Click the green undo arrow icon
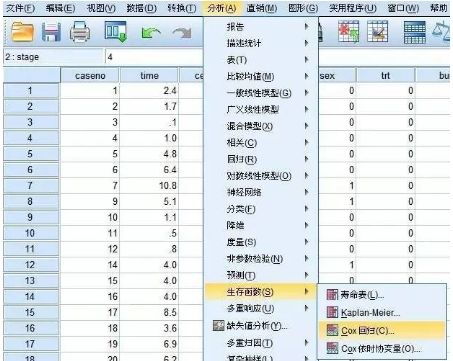This screenshot has width=453, height=361. coord(151,33)
